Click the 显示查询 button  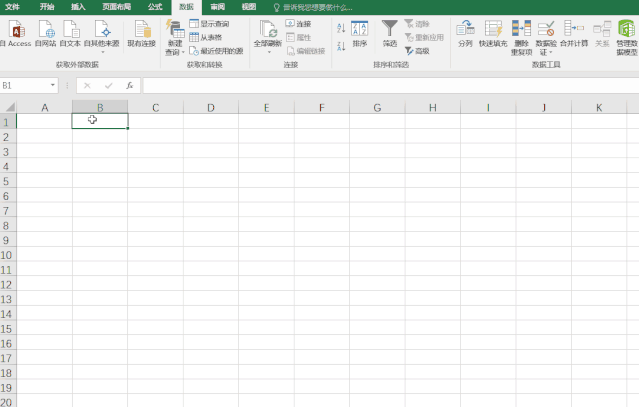(x=209, y=24)
